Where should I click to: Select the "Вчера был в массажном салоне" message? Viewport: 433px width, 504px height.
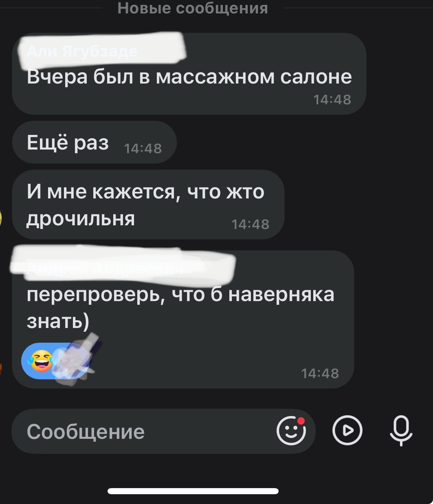coord(189,74)
